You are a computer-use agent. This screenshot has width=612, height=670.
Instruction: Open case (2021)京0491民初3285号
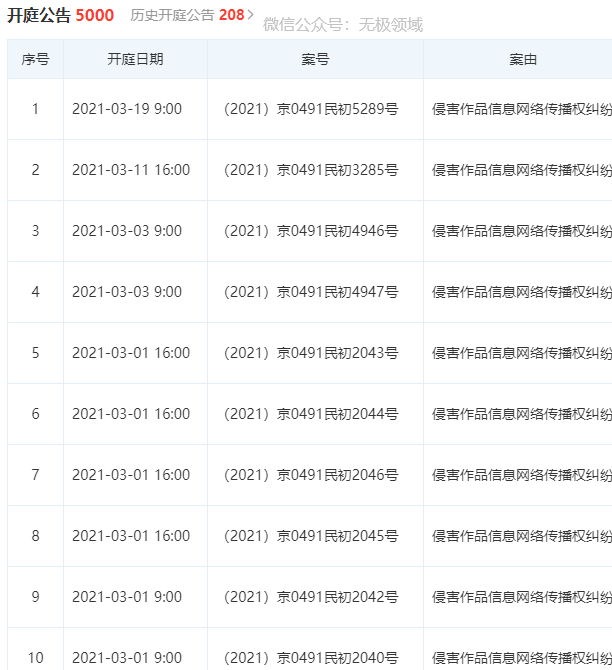[311, 170]
